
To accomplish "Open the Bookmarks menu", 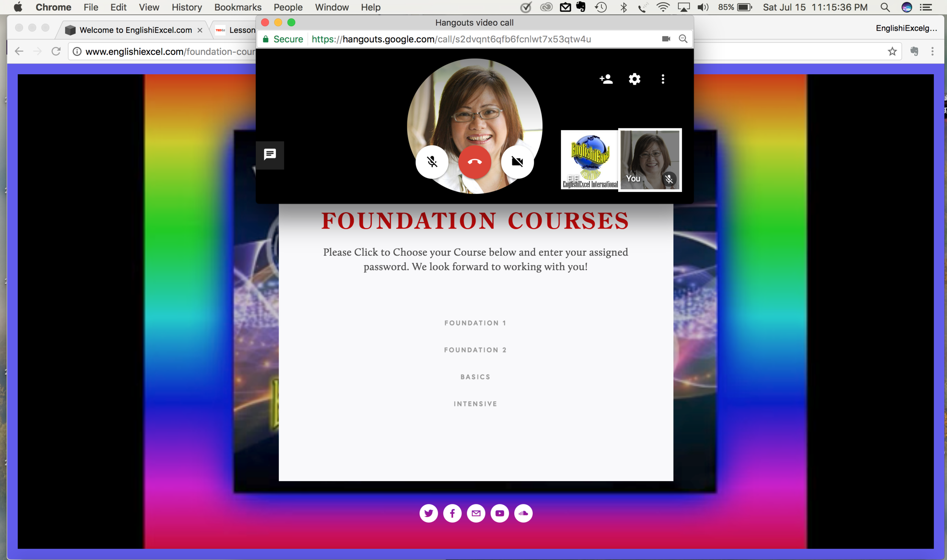I will point(238,7).
